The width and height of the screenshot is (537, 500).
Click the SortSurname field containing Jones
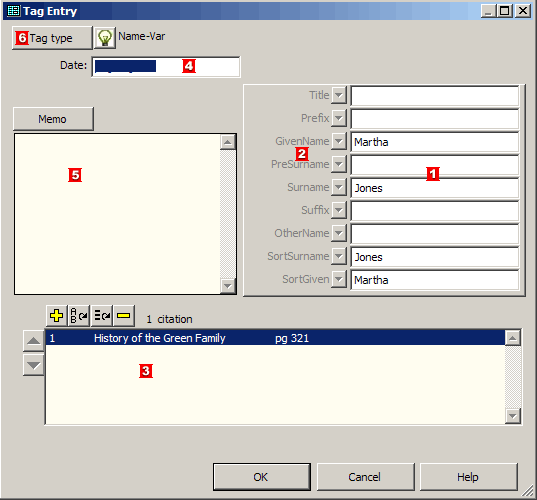[435, 257]
